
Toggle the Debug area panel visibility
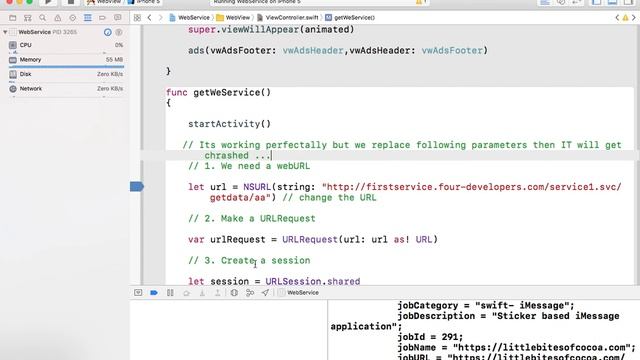click(x=613, y=2)
